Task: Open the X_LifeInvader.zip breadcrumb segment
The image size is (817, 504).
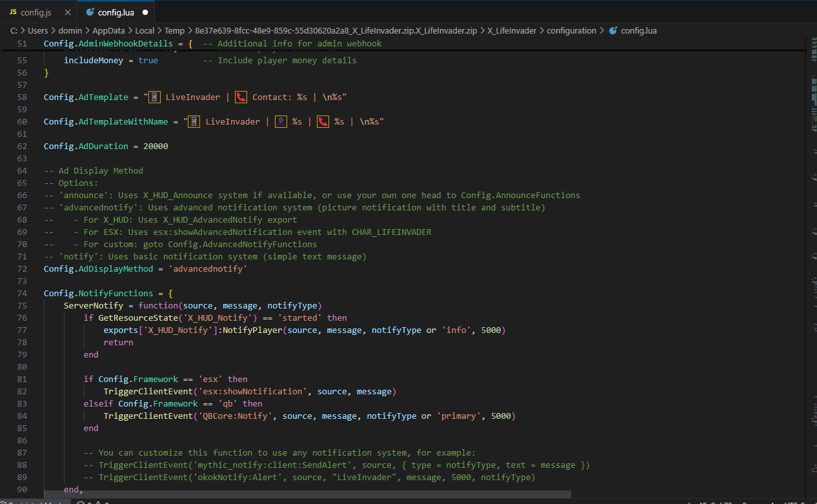Action: (336, 30)
